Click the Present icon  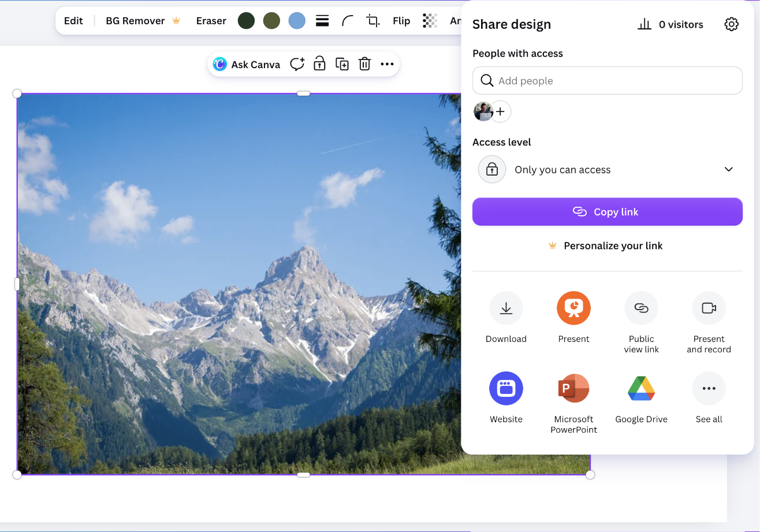pyautogui.click(x=573, y=308)
